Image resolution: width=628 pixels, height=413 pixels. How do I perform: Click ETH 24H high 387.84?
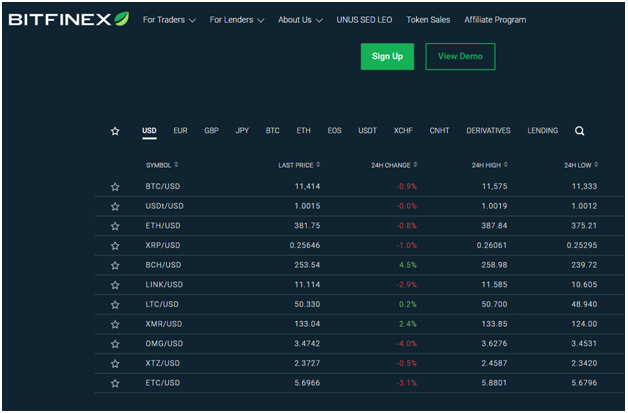(494, 226)
